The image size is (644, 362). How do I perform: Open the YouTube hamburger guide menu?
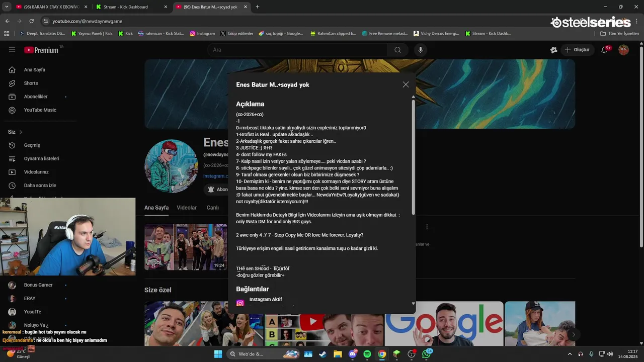pyautogui.click(x=12, y=50)
